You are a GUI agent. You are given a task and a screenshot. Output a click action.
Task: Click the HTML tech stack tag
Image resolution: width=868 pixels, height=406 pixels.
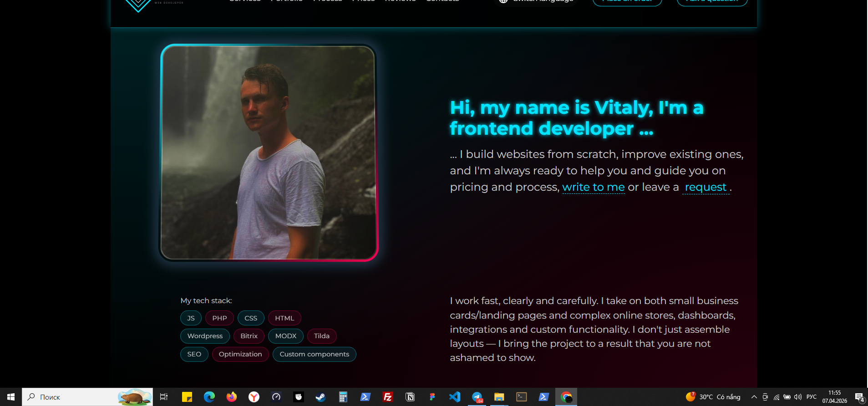pos(284,318)
